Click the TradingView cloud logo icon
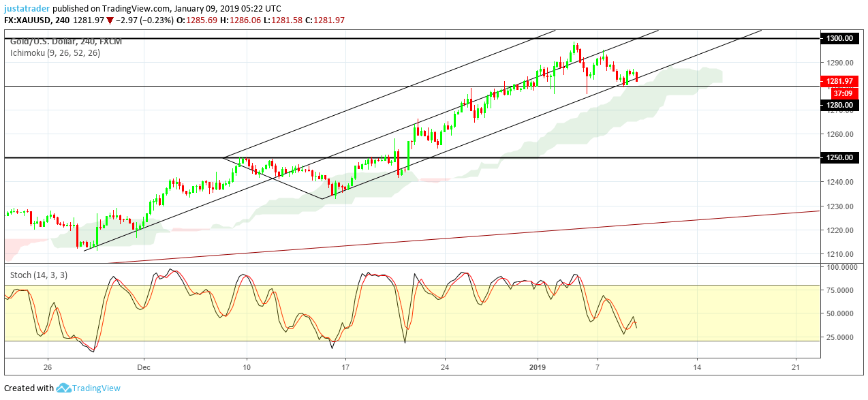This screenshot has width=868, height=400. pyautogui.click(x=63, y=388)
